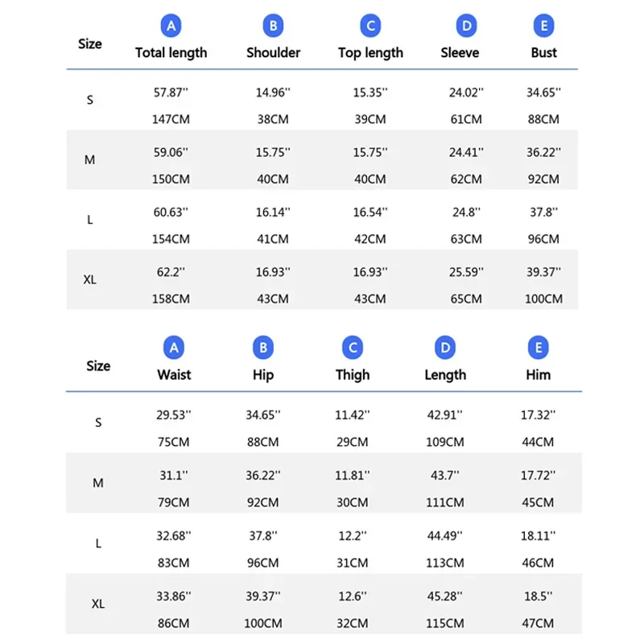This screenshot has width=644, height=644.
Task: Click the blue B icon above Shoulder
Action: (x=273, y=27)
